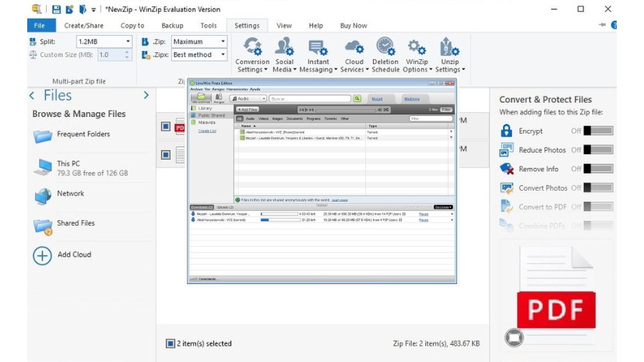644x362 pixels.
Task: Enable the Reduce Photos toggle
Action: (x=598, y=149)
